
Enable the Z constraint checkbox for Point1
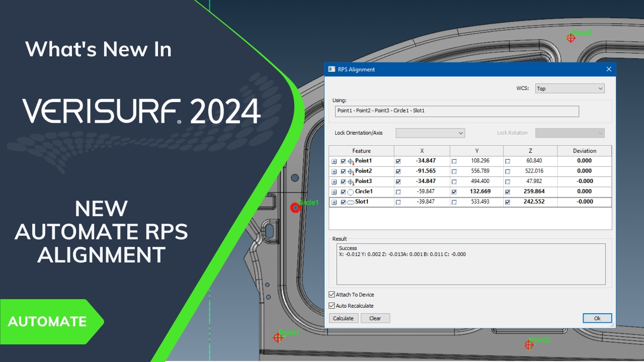pos(507,161)
